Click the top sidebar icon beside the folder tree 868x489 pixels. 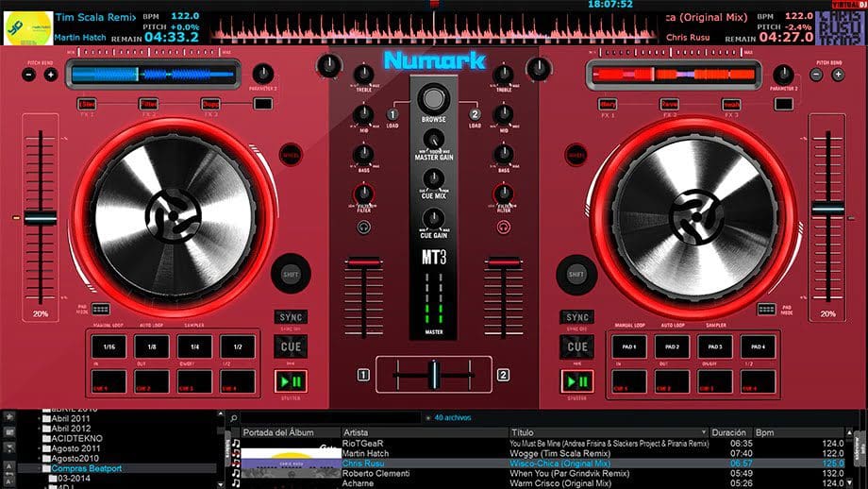(x=8, y=417)
